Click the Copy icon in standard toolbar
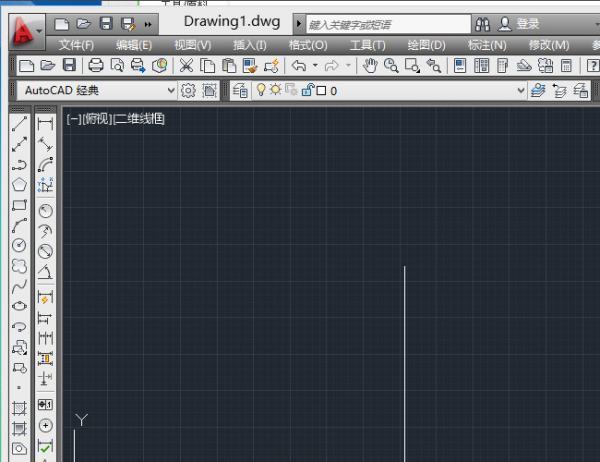The height and width of the screenshot is (462, 600). (x=207, y=65)
